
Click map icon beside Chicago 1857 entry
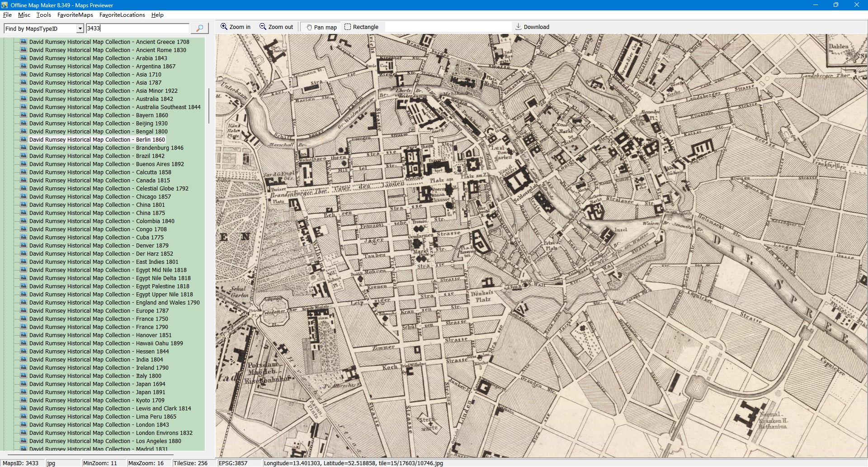tap(24, 197)
